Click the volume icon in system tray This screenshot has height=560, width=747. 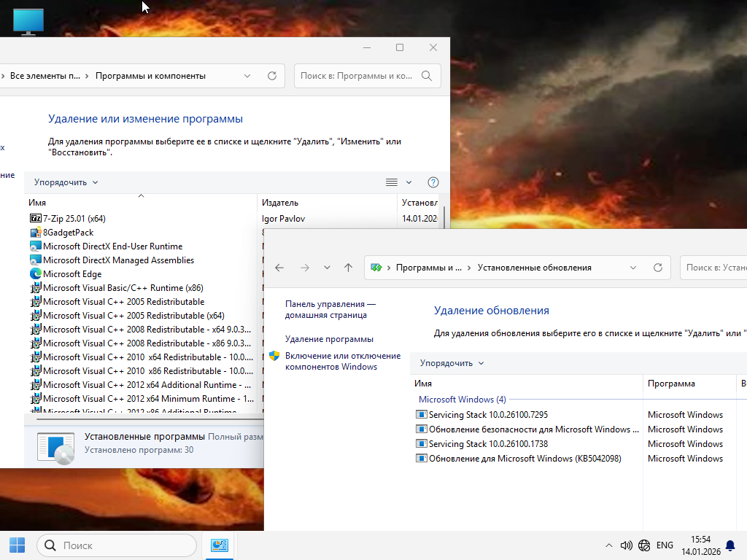click(x=626, y=545)
